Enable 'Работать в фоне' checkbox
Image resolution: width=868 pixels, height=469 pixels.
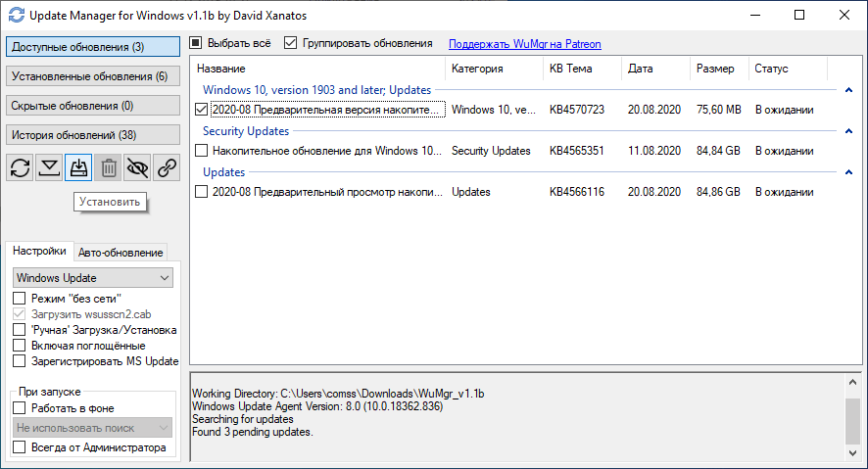click(x=20, y=408)
